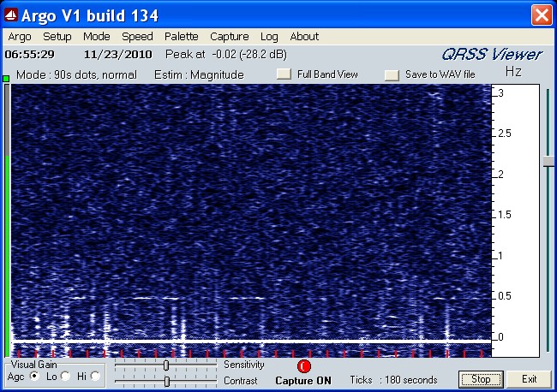Click the Exit button
The height and width of the screenshot is (392, 557).
coord(529,379)
